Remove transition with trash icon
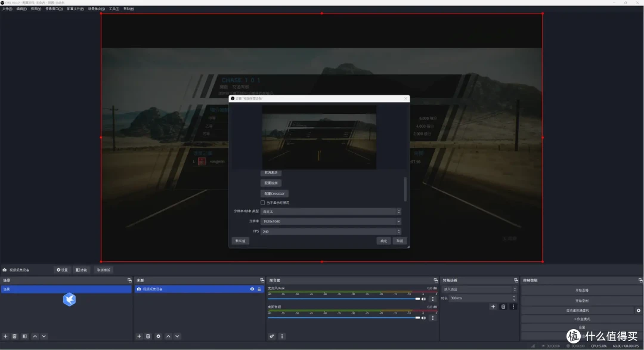This screenshot has height=350, width=644. coord(503,307)
